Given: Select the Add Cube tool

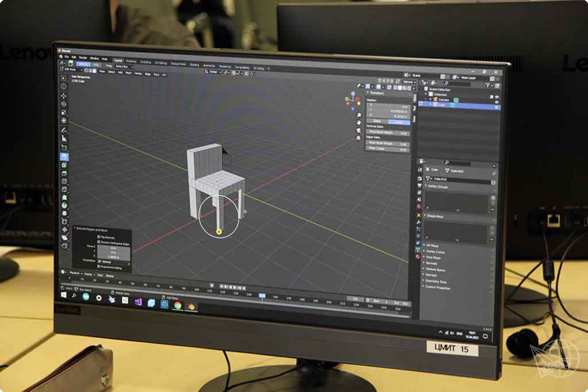Looking at the screenshot, I should point(64,148).
